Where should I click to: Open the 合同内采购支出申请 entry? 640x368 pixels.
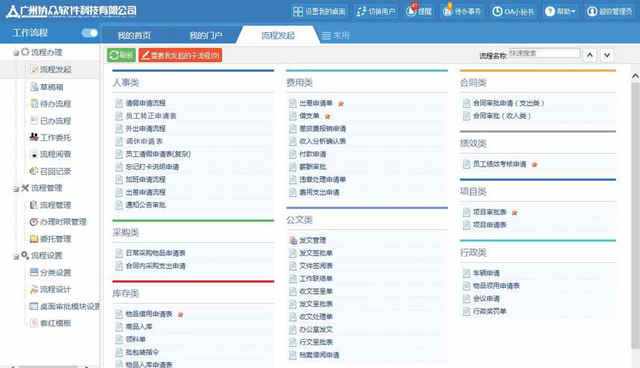click(156, 266)
